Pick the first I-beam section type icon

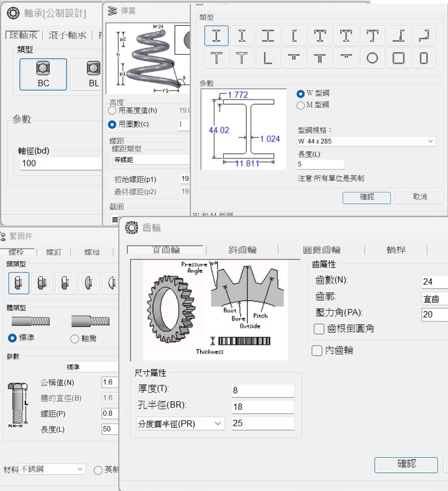tap(216, 35)
